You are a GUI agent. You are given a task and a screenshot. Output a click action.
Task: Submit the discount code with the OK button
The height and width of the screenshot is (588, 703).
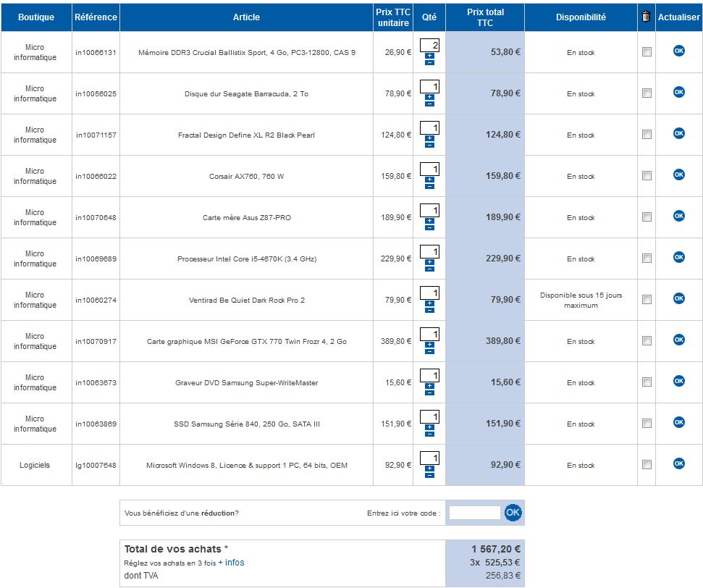pyautogui.click(x=513, y=513)
